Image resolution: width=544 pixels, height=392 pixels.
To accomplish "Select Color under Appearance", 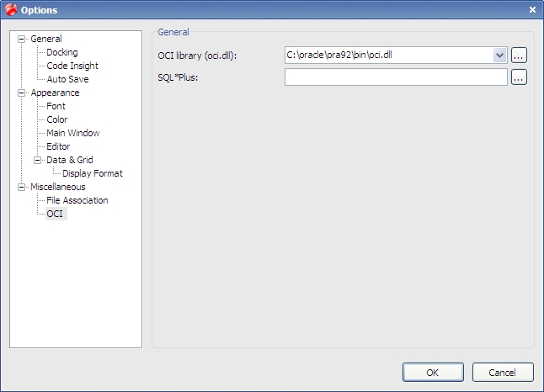I will point(57,119).
